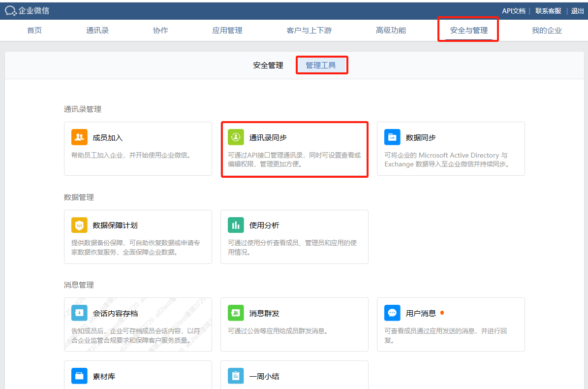Image resolution: width=588 pixels, height=389 pixels.
Task: Click the blue 数据同步 folder icon
Action: (x=392, y=137)
